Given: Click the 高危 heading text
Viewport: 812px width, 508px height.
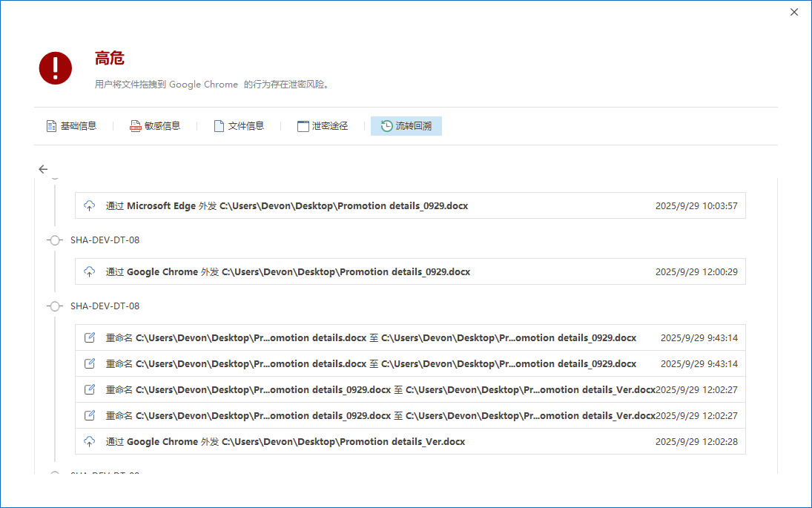Looking at the screenshot, I should [x=110, y=58].
